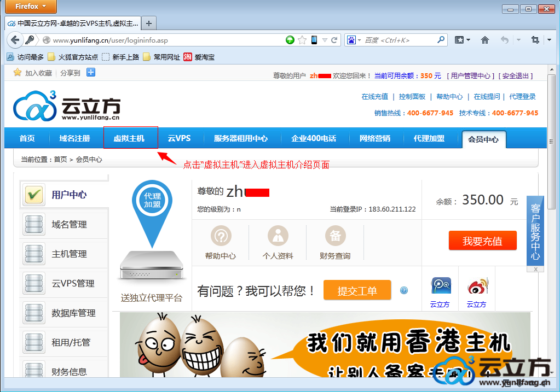Close the 客户服务中心 floating panel

535,269
